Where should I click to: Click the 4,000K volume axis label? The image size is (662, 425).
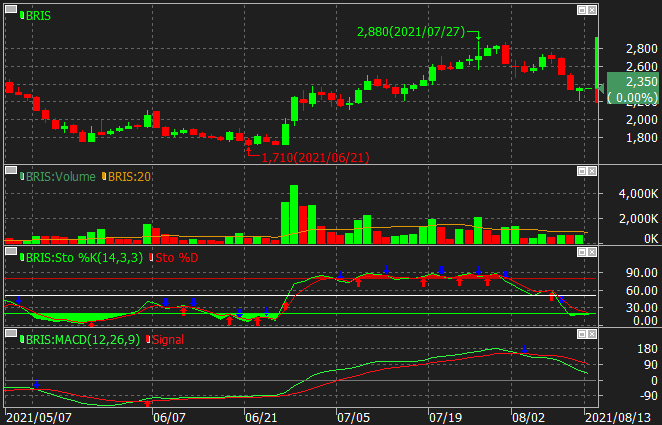click(x=638, y=194)
